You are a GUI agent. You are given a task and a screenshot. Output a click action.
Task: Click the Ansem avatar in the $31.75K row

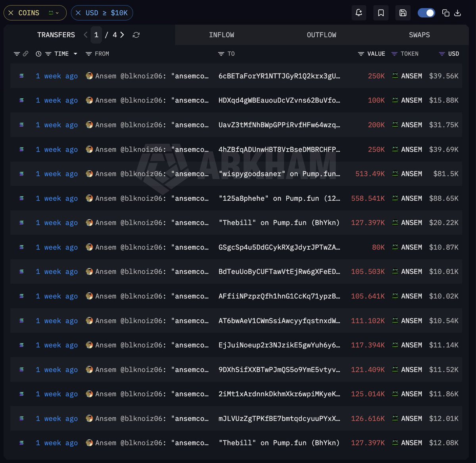tap(89, 125)
